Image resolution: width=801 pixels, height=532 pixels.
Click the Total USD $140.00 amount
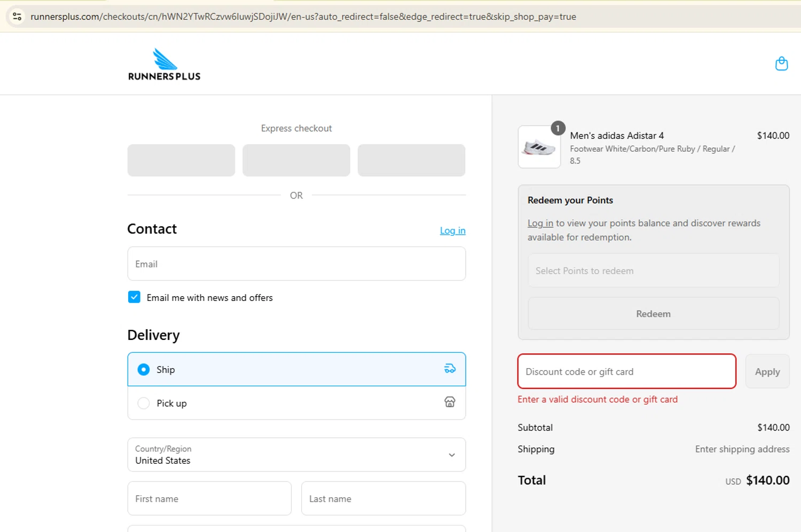tap(757, 480)
